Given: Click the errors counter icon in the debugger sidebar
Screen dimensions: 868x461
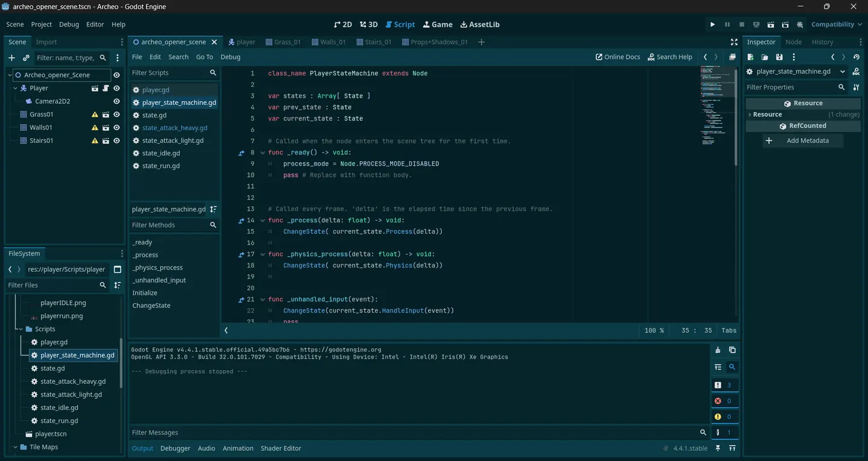Looking at the screenshot, I should click(x=718, y=400).
